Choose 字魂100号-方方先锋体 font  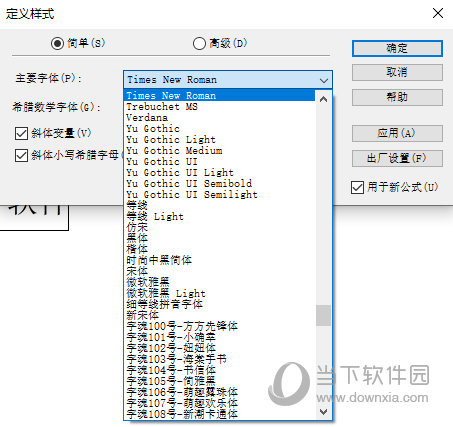tap(220, 326)
